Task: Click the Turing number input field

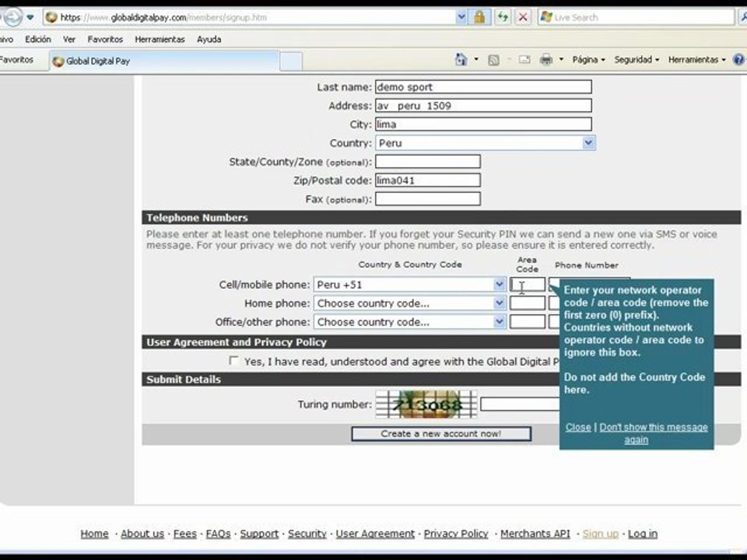Action: tap(520, 404)
